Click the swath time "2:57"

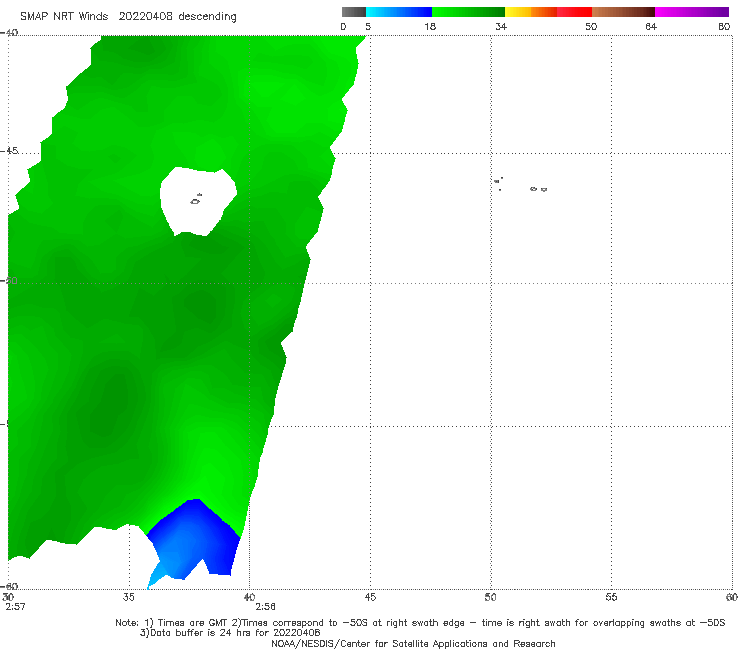[x=15, y=607]
